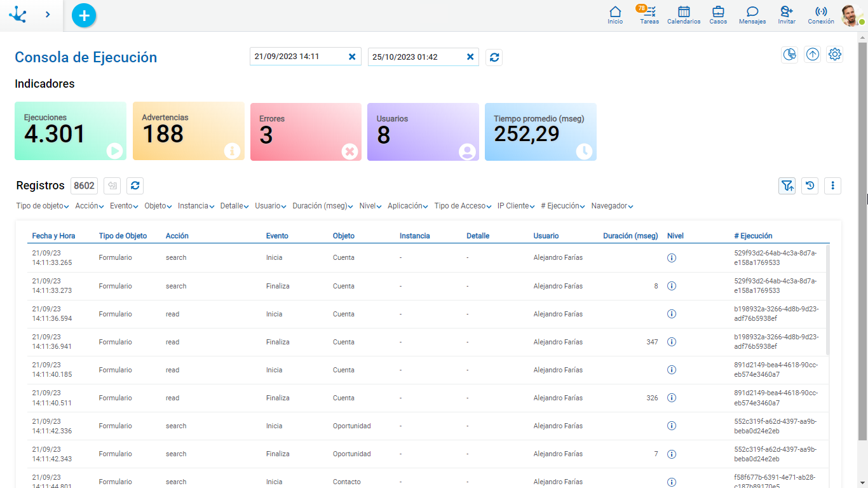The height and width of the screenshot is (488, 868).
Task: Open the pie chart statistics icon
Action: [789, 55]
